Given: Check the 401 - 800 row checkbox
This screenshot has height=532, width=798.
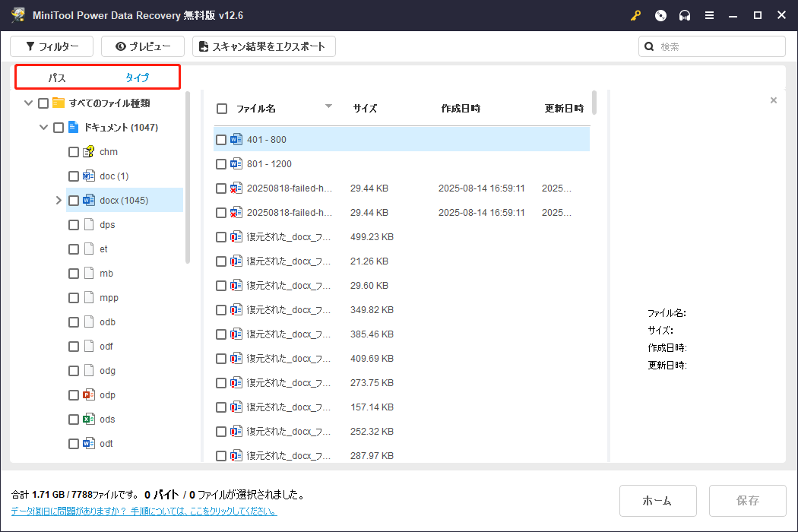Looking at the screenshot, I should click(x=221, y=140).
